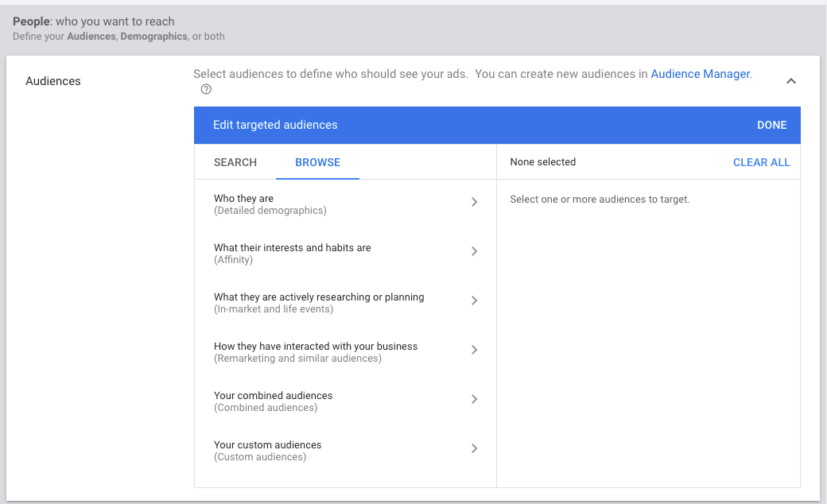827x504 pixels.
Task: Collapse the Audiences section with the chevron
Action: tap(790, 81)
